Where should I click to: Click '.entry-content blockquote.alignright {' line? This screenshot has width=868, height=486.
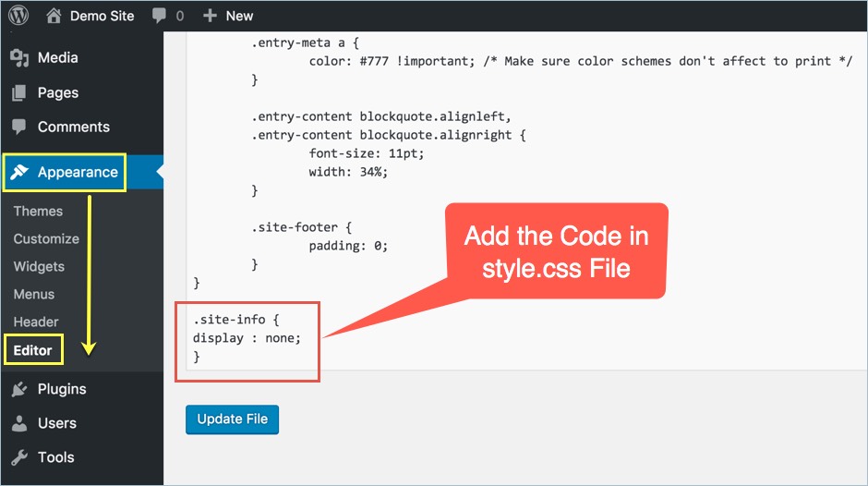point(389,135)
